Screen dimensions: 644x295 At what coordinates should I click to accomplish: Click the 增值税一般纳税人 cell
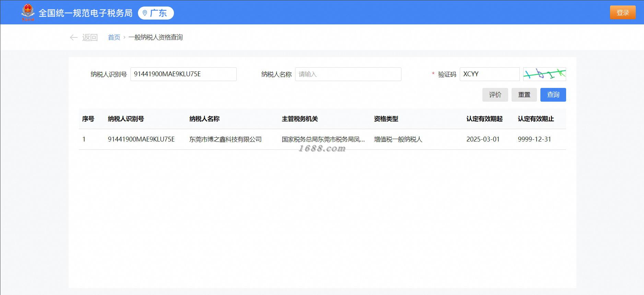point(398,139)
